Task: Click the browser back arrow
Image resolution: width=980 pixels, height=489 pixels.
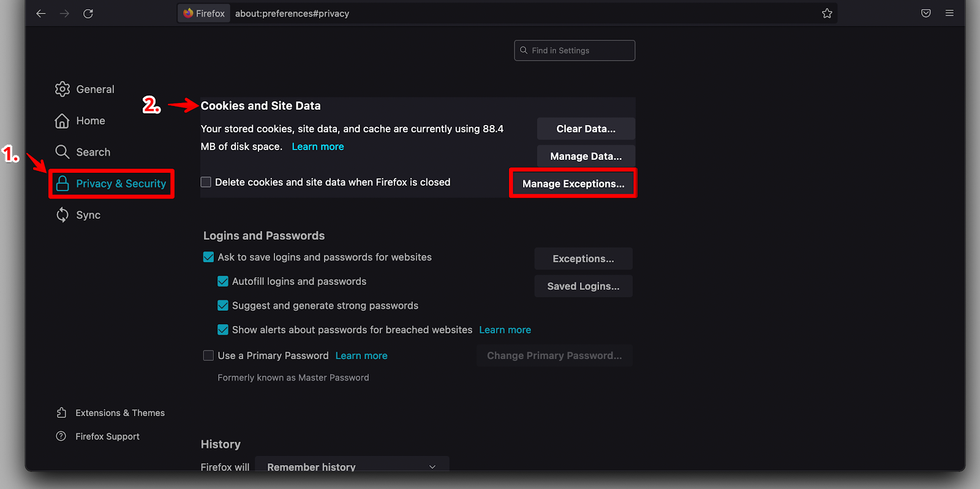Action: [x=41, y=13]
